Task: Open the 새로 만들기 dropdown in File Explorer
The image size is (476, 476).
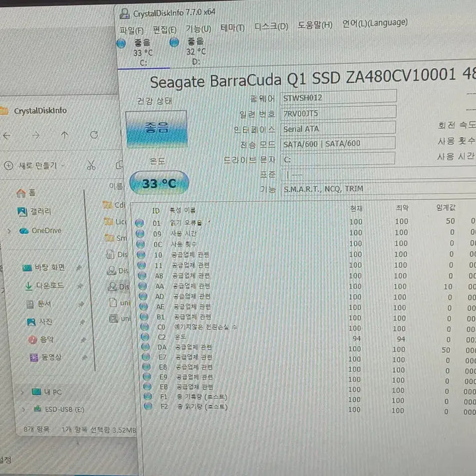Action: click(x=34, y=166)
